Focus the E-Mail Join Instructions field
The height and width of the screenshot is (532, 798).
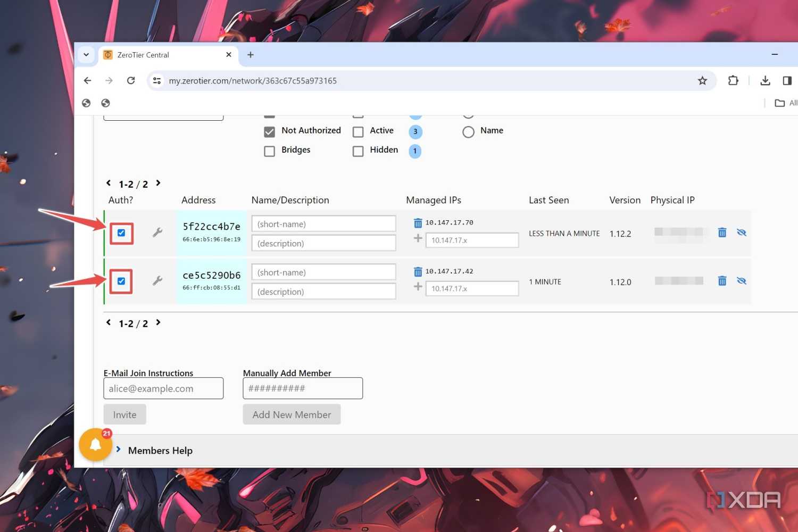coord(163,388)
